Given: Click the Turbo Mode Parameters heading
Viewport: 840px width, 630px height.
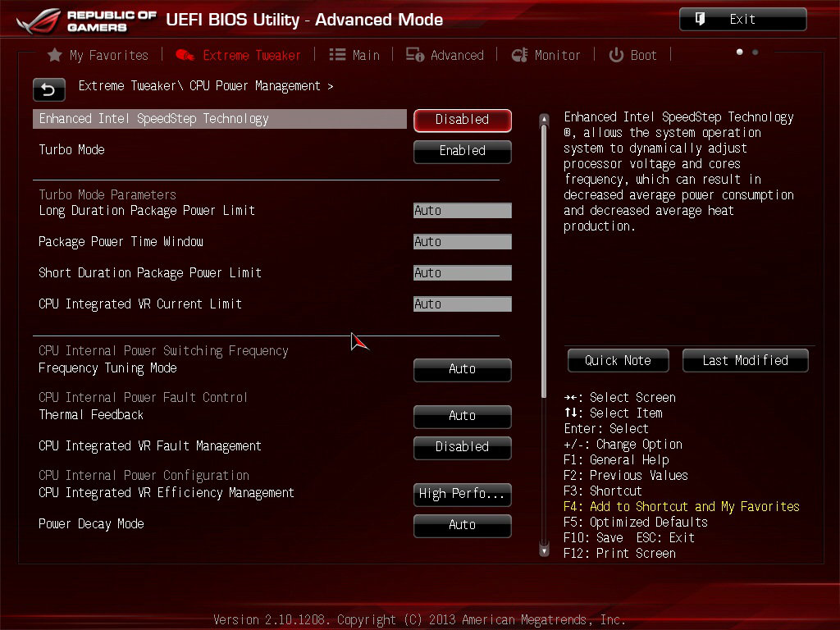Looking at the screenshot, I should pos(107,194).
